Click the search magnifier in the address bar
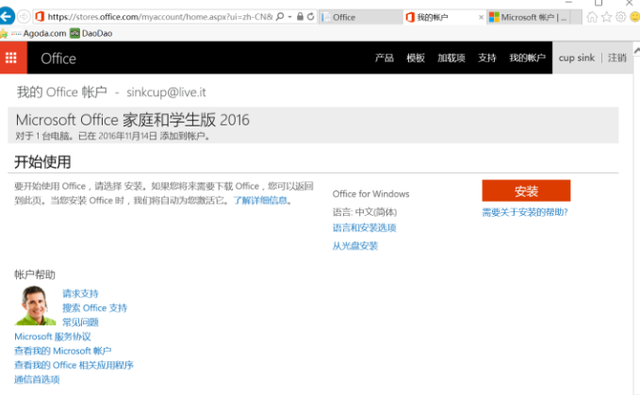Image resolution: width=640 pixels, height=395 pixels. pos(280,17)
